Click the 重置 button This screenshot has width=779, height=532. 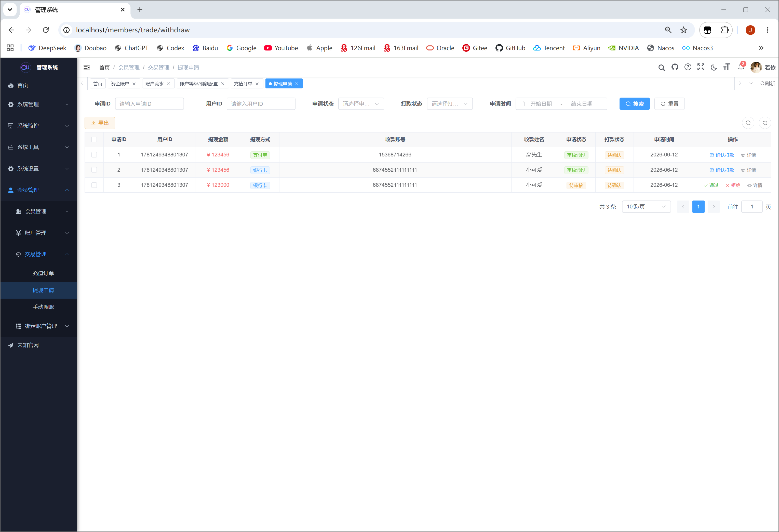coord(669,104)
